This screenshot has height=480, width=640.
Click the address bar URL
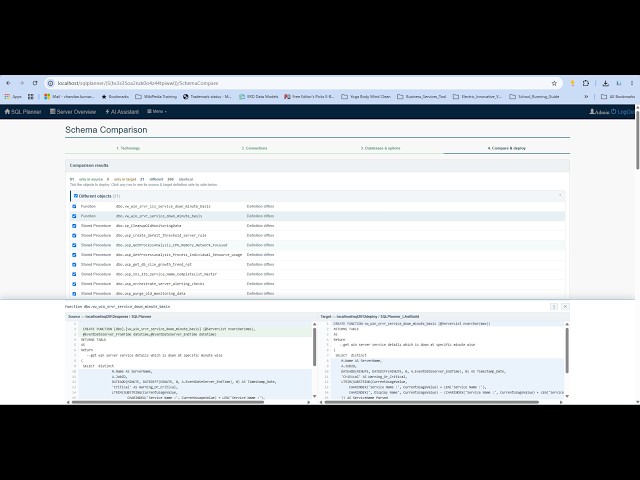(x=138, y=83)
